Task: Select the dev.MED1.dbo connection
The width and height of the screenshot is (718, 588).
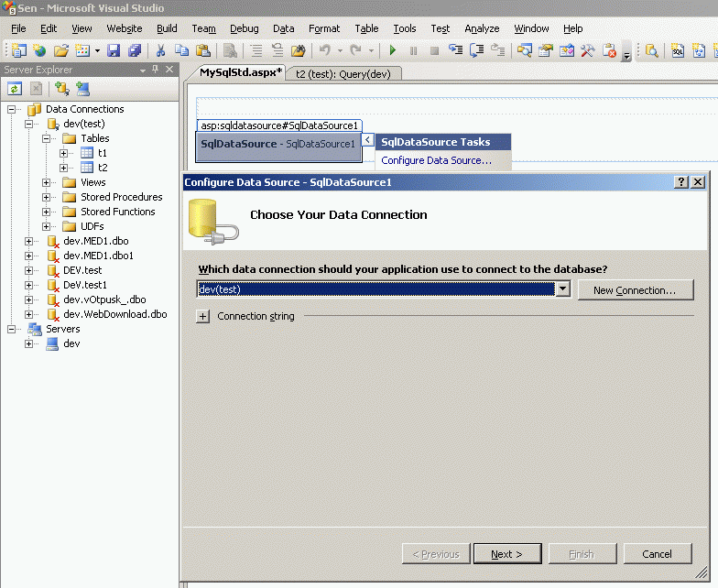Action: 95,241
